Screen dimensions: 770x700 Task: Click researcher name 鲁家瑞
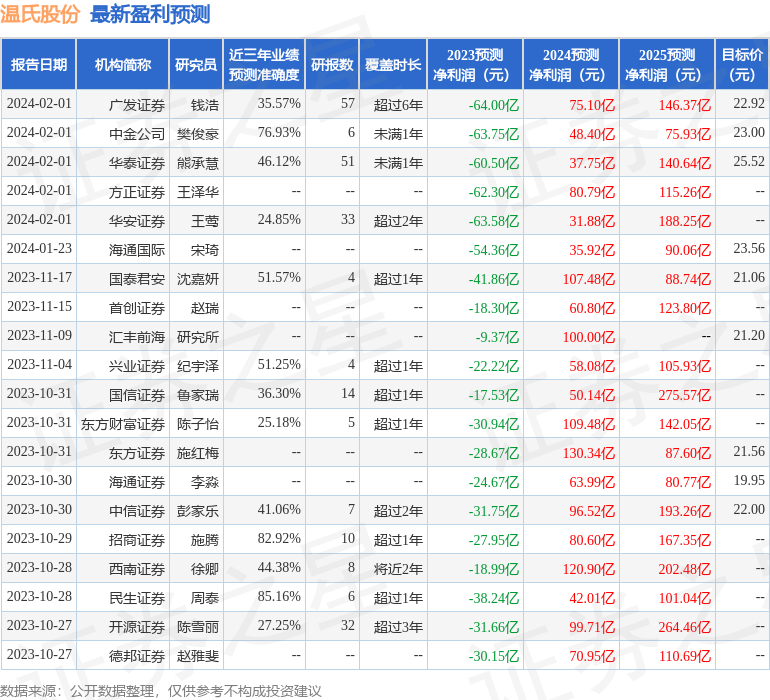[198, 394]
